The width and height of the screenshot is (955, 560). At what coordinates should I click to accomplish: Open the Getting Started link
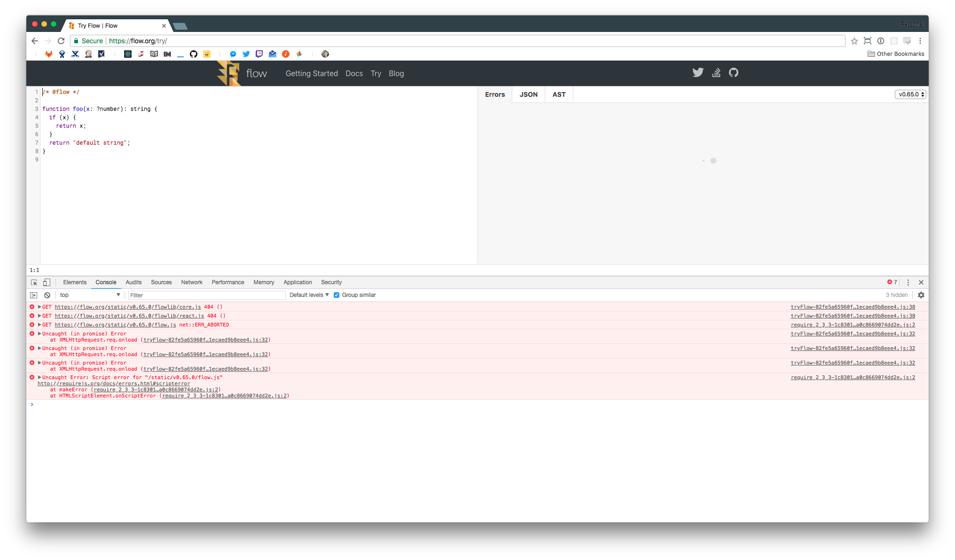click(312, 73)
